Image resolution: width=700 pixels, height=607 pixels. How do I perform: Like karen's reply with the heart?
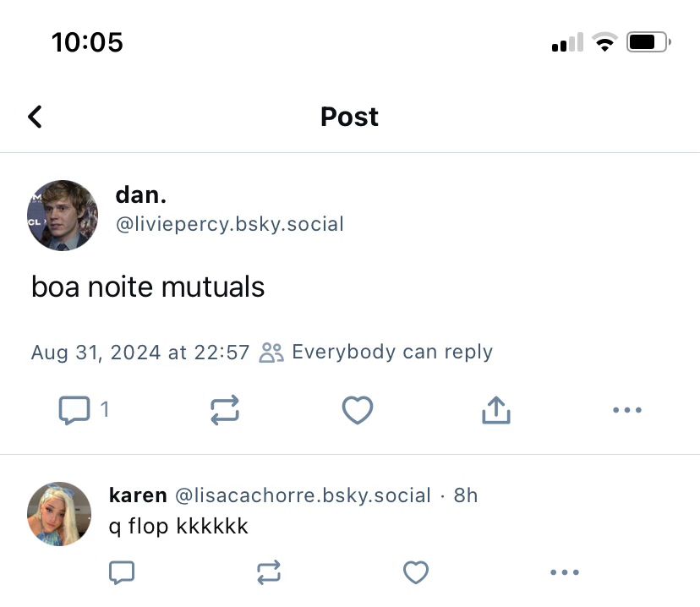pos(416,573)
